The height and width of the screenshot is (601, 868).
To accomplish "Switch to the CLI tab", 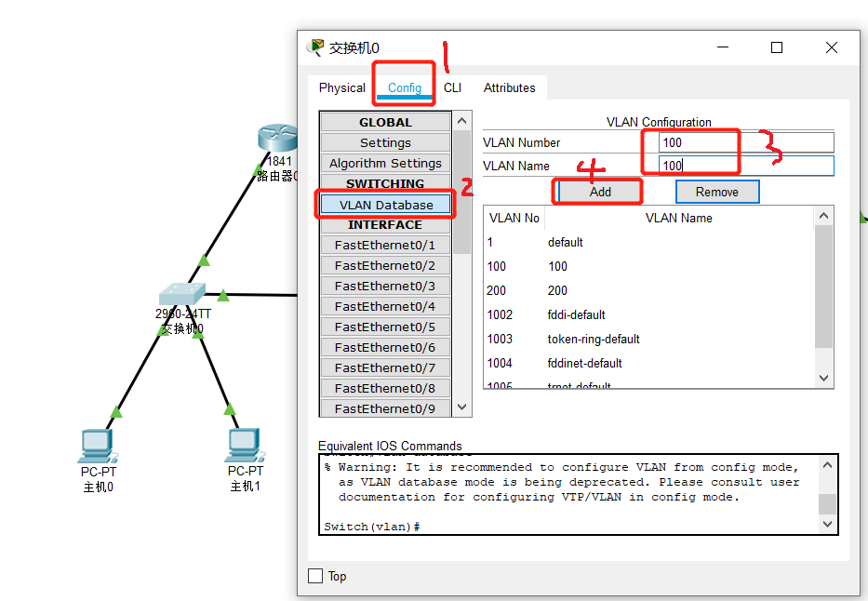I will click(453, 87).
